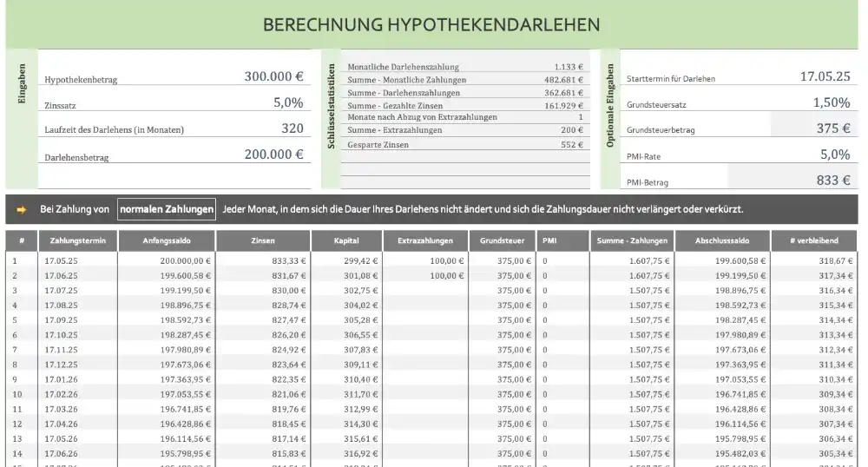Click the Abschlusssaldo cell 199.600,58 €
The image size is (868, 467).
point(740,260)
